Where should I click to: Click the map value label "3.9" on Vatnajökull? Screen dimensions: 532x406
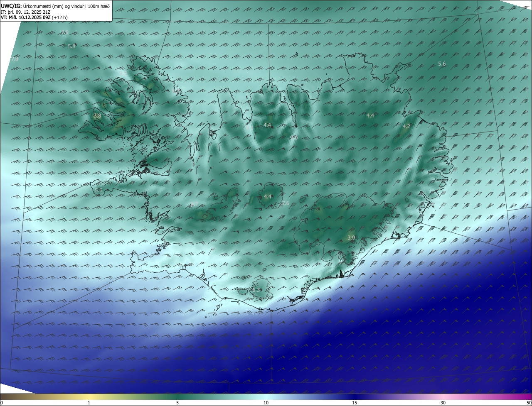[351, 237]
